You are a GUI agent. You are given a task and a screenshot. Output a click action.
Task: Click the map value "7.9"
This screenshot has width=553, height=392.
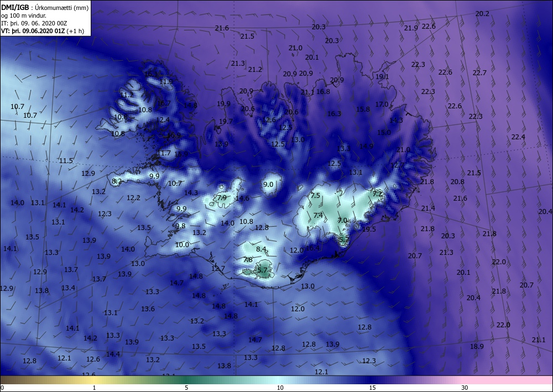pos(222,198)
